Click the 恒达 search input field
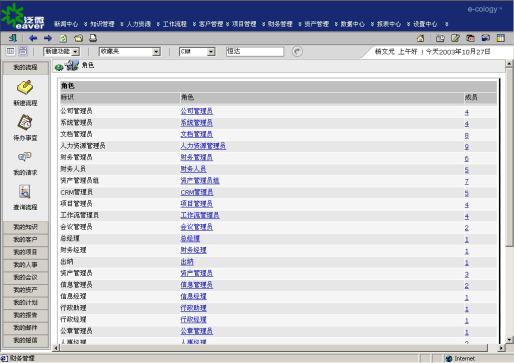This screenshot has height=363, width=514. [255, 52]
